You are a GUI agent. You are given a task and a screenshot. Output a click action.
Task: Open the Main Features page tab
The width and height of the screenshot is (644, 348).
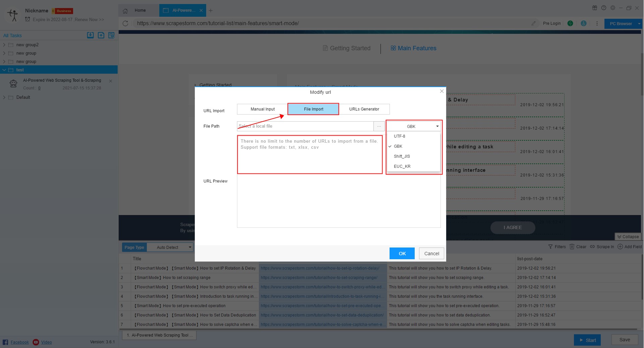coord(413,48)
